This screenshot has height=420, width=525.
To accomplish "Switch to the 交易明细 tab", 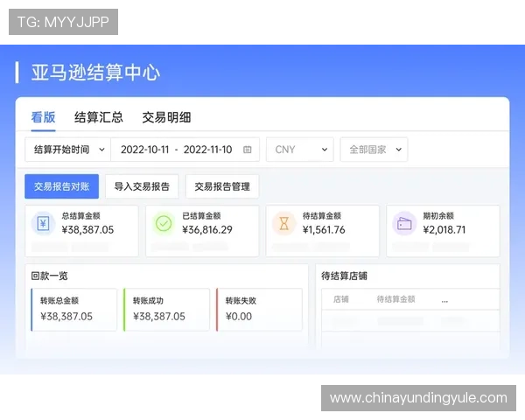I will (x=167, y=117).
